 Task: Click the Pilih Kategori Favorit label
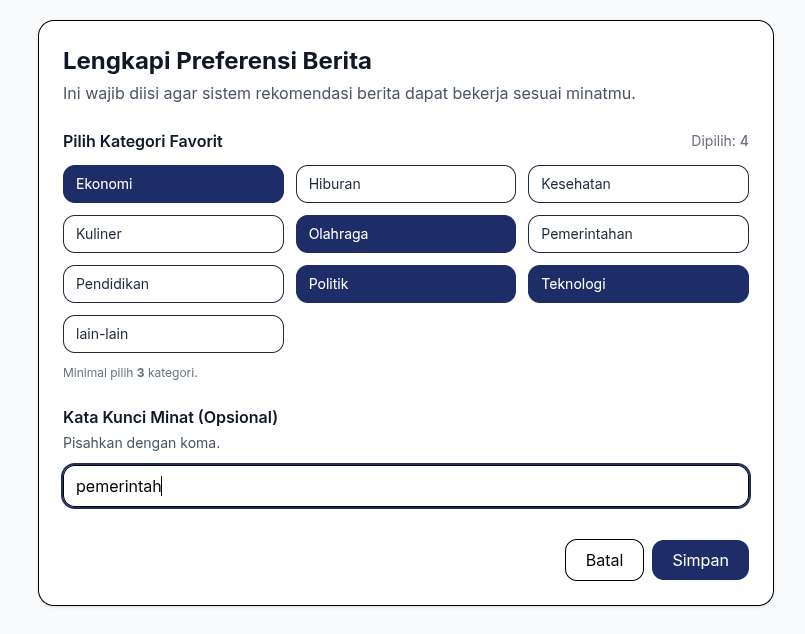pos(143,141)
